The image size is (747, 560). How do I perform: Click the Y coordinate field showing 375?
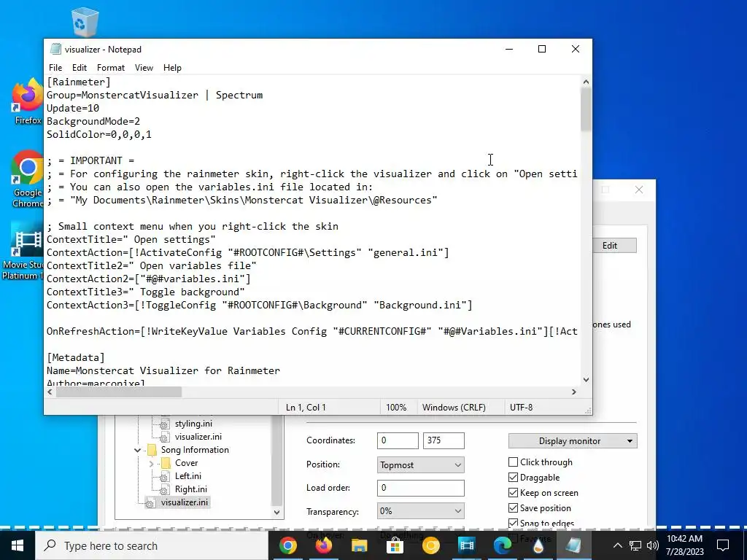tap(444, 440)
